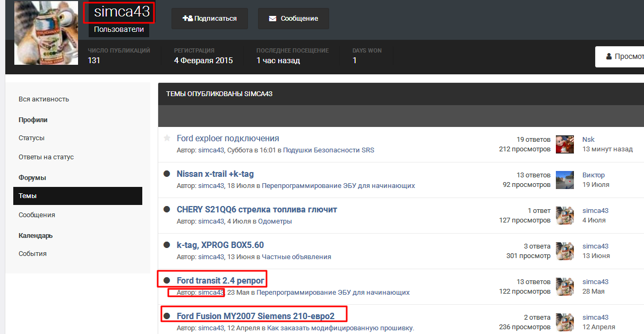Click registration date 4 Февраля 2015

[x=203, y=61]
